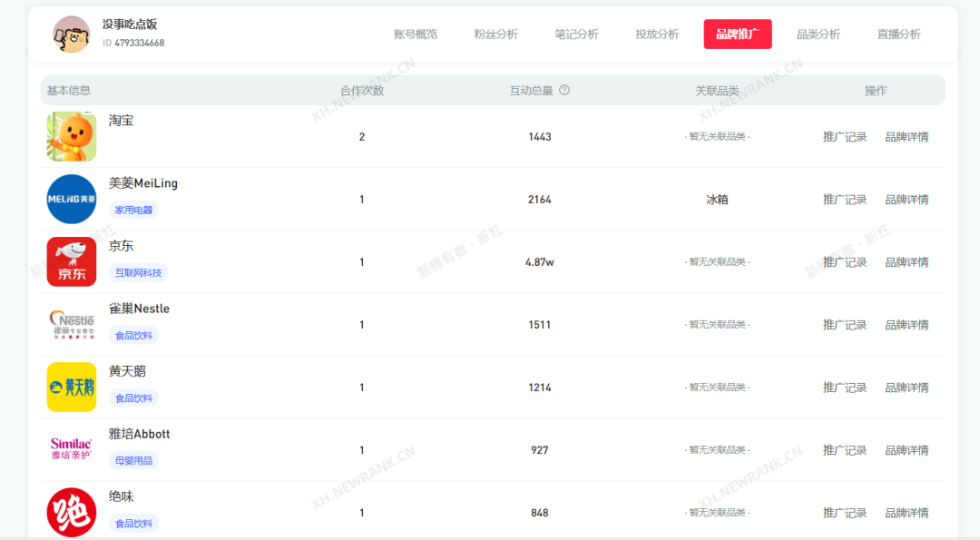Click the 京东 red dog logo
Image resolution: width=980 pixels, height=540 pixels.
[x=72, y=262]
